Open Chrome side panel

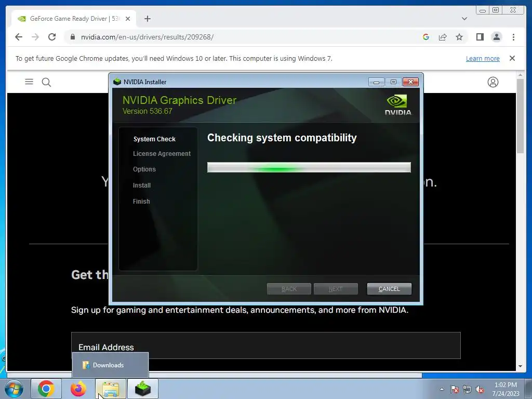tap(480, 37)
